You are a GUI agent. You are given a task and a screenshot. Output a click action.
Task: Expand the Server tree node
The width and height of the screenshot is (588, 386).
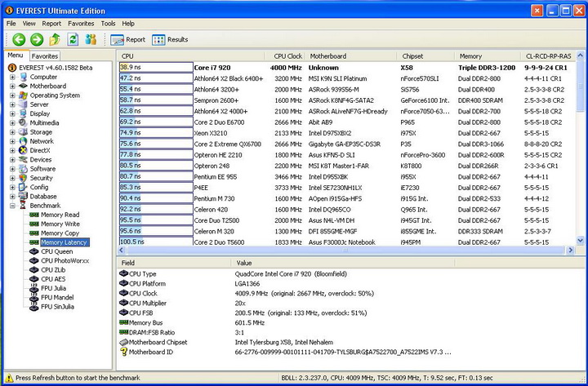tap(12, 104)
